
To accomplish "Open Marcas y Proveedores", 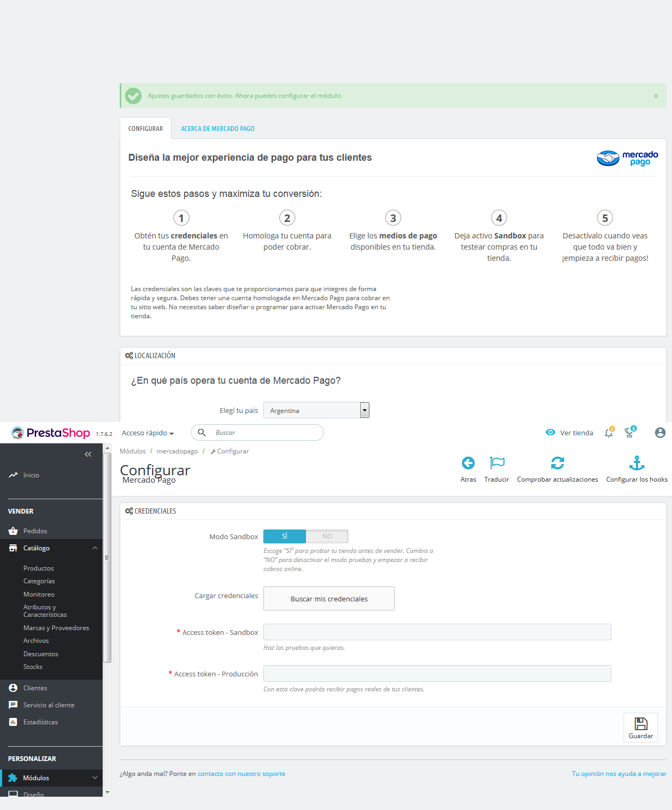I will [56, 628].
